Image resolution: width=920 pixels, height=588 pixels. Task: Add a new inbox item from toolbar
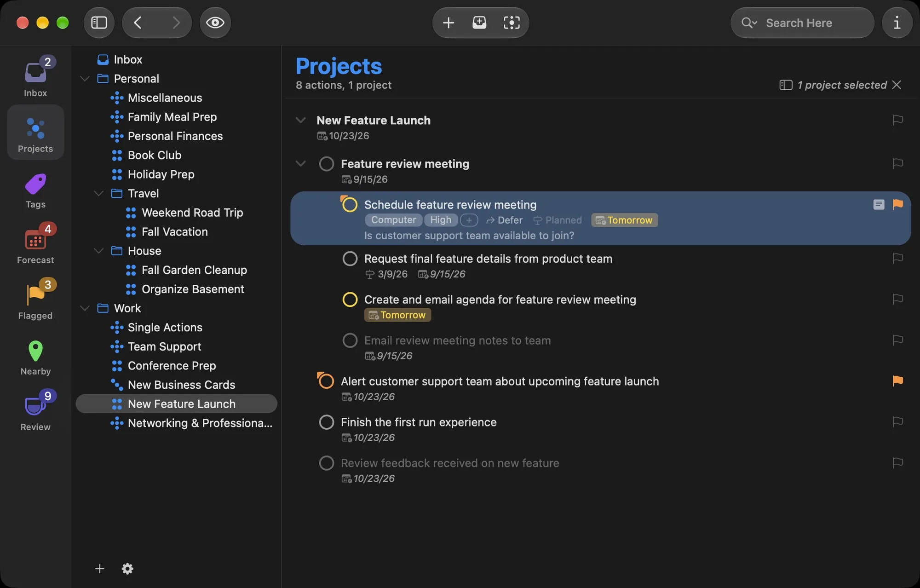point(479,23)
